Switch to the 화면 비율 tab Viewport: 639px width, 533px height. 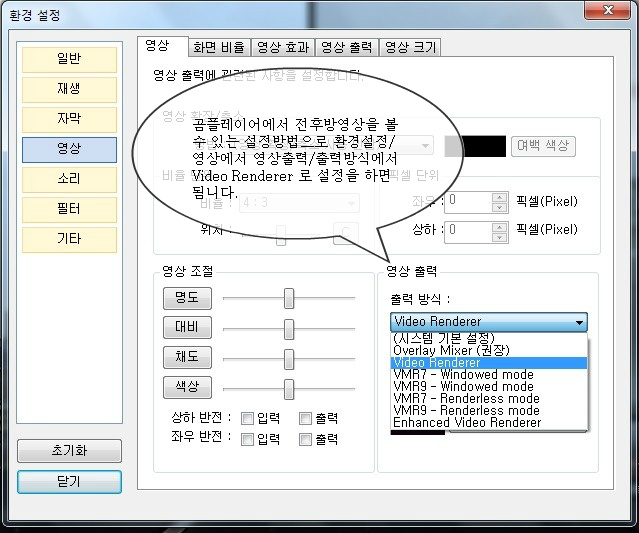click(219, 47)
